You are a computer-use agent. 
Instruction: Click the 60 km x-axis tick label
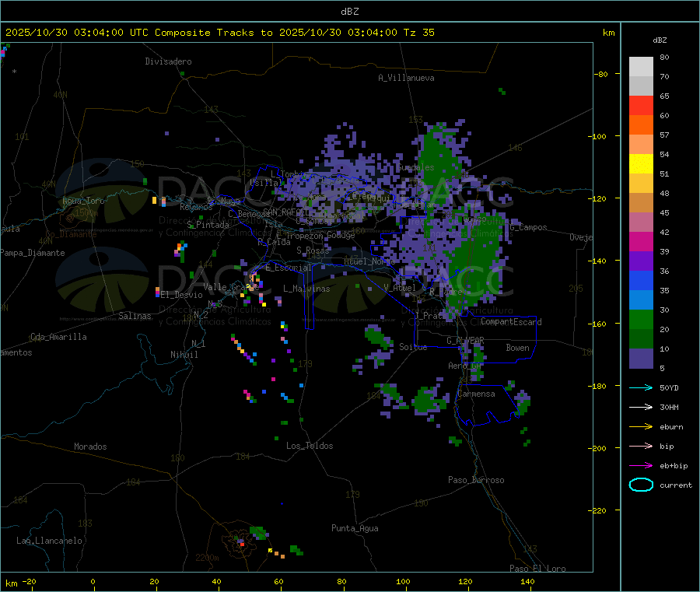tap(278, 581)
